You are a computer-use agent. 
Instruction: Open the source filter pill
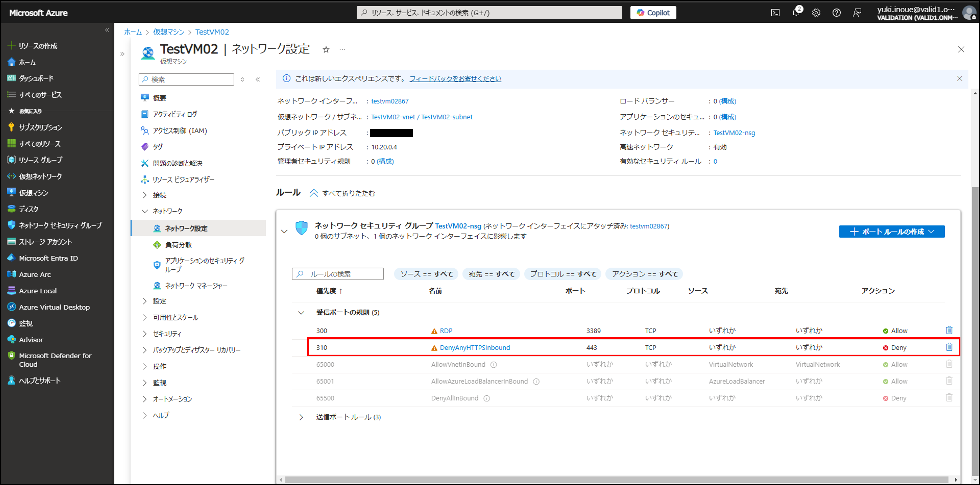426,274
